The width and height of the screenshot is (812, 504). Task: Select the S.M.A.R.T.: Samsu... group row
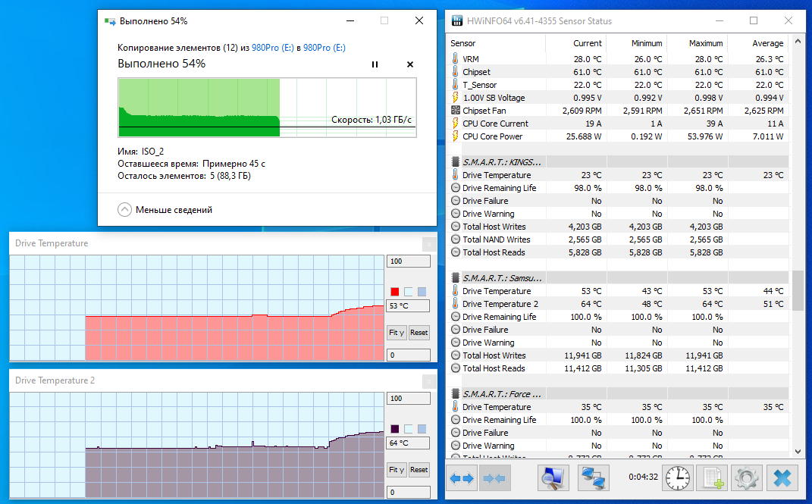pos(619,278)
